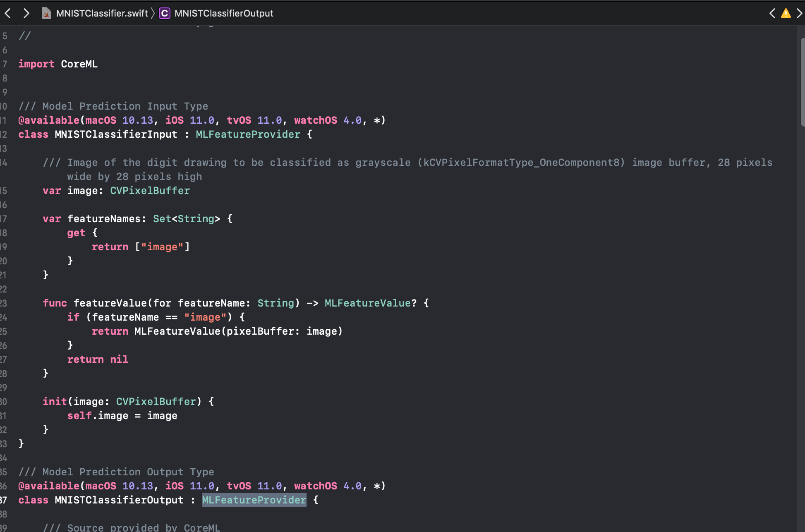805x532 pixels.
Task: Jump to previous issue with left chevron
Action: point(772,13)
